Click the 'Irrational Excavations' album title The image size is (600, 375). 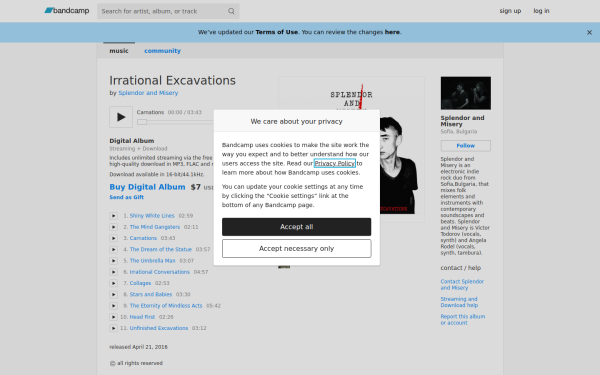click(173, 80)
